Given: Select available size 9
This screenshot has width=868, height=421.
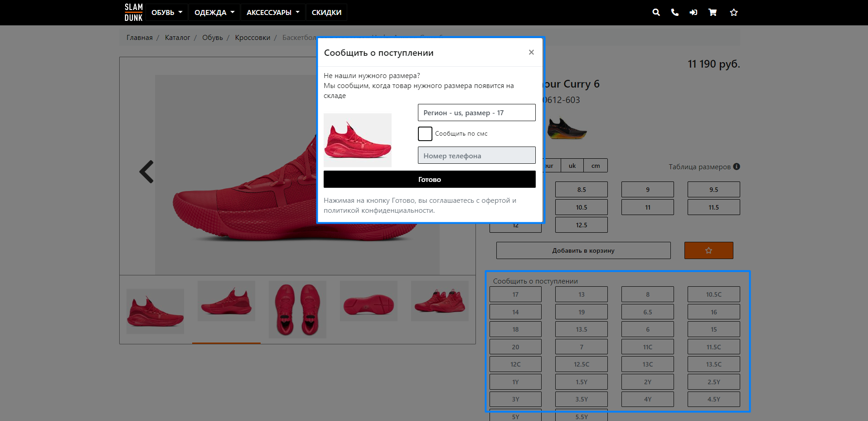Looking at the screenshot, I should [648, 190].
